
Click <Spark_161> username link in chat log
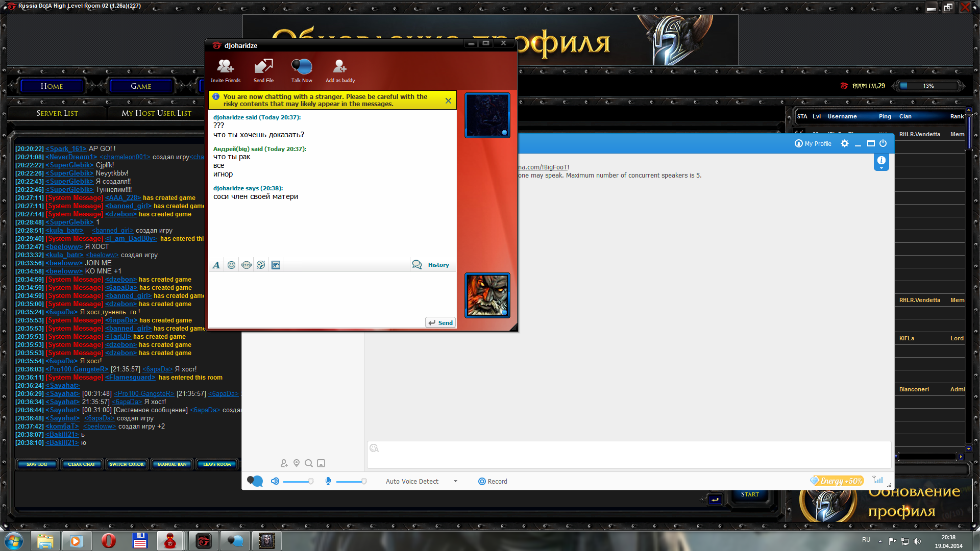click(x=66, y=149)
